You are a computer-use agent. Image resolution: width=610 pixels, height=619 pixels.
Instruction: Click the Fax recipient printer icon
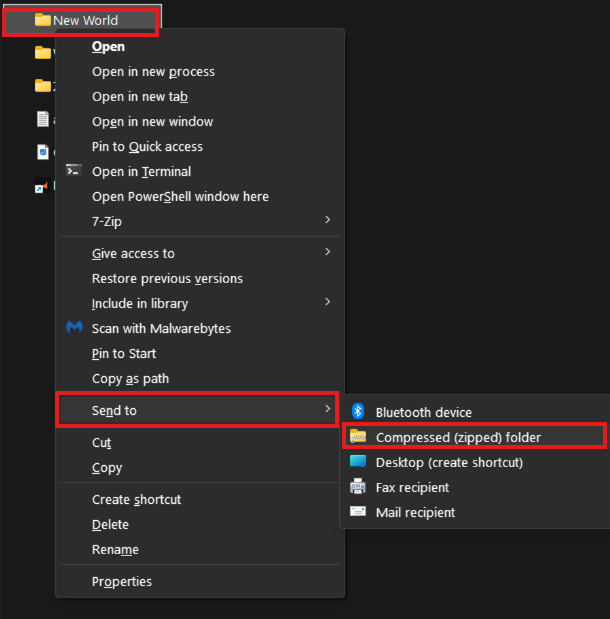[x=358, y=487]
